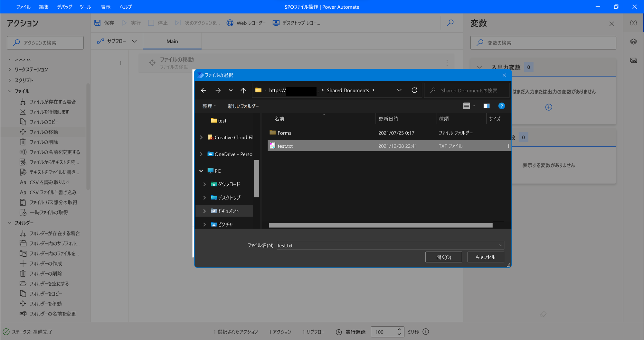Open the more options on ファイルの移動 step
Viewport: 644px width, 340px height.
[x=447, y=63]
